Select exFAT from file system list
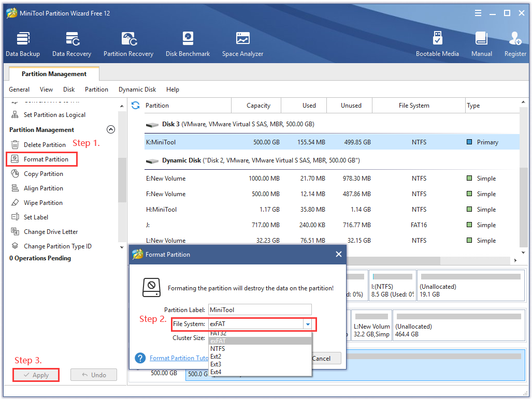The height and width of the screenshot is (399, 532). [x=260, y=341]
